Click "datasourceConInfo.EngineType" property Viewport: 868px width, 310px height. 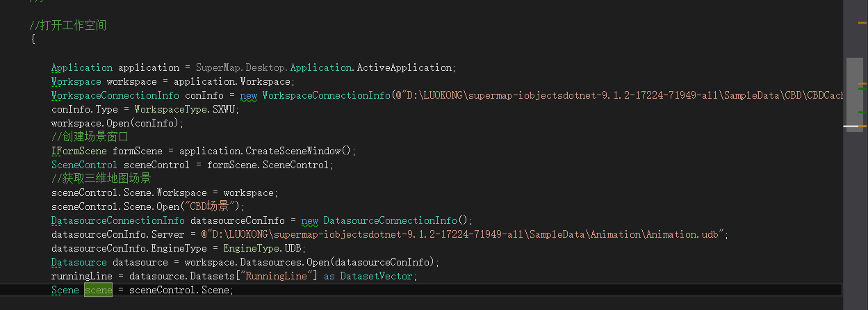[129, 248]
